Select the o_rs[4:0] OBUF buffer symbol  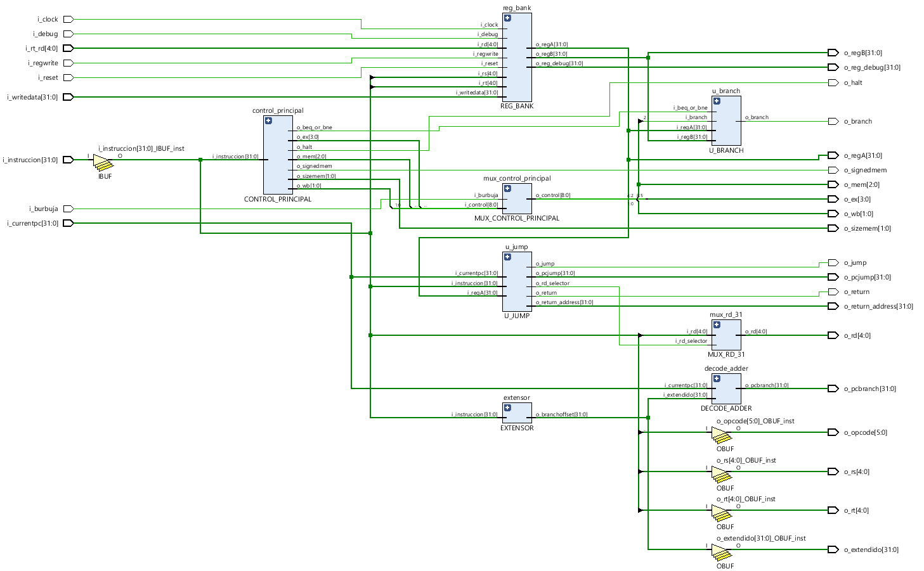(x=722, y=475)
